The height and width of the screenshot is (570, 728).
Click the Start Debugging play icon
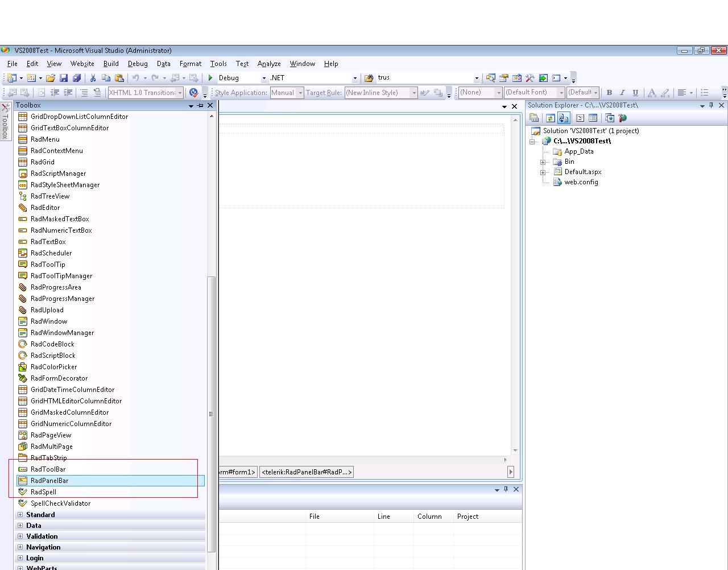210,78
